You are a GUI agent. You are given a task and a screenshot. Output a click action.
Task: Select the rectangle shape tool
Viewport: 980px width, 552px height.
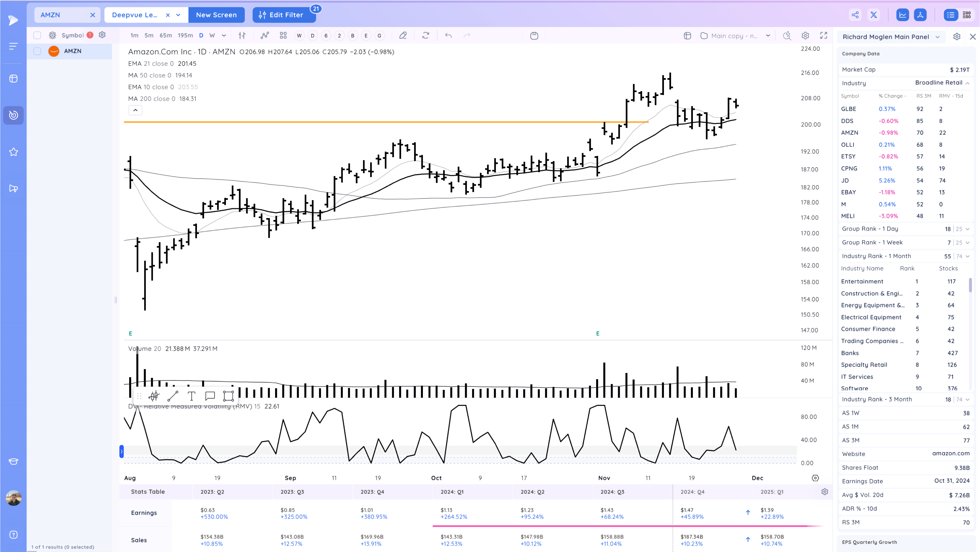(x=228, y=396)
